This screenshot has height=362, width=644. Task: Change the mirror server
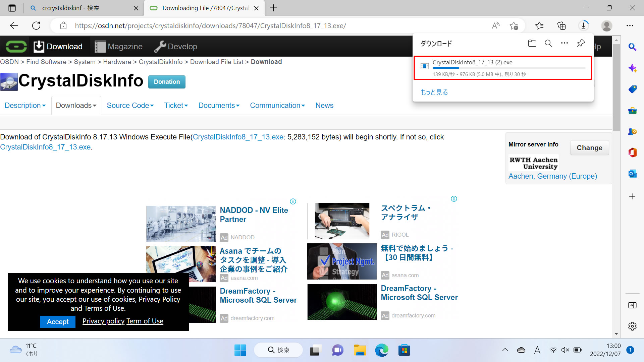point(589,148)
